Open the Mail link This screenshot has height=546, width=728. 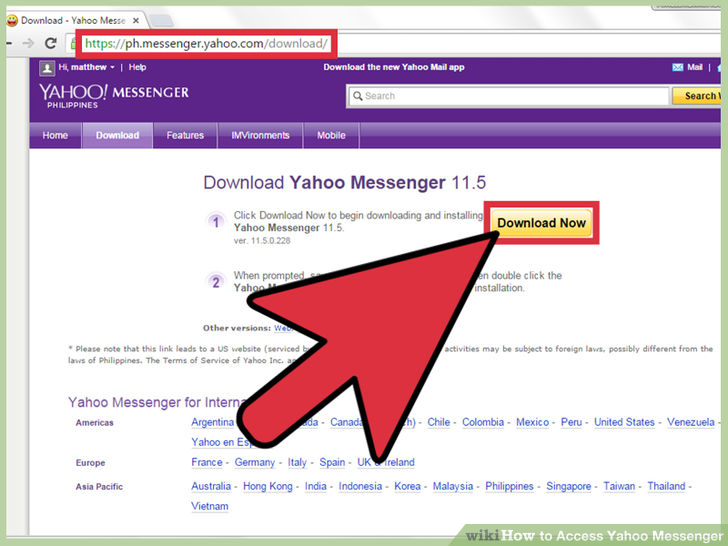click(695, 67)
